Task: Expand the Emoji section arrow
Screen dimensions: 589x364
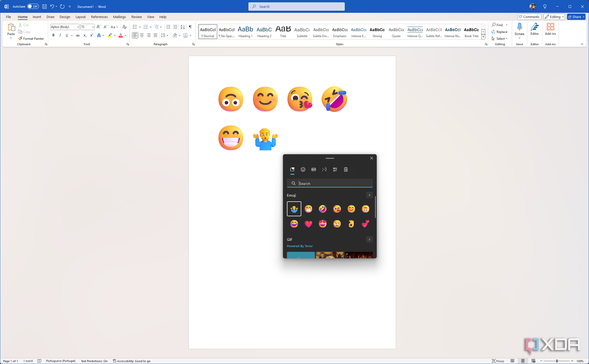Action: coord(369,195)
